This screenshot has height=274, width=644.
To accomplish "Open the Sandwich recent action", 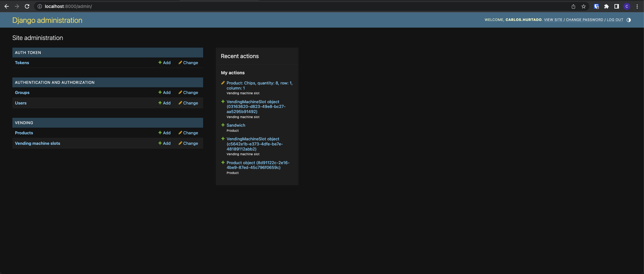I will click(x=236, y=125).
